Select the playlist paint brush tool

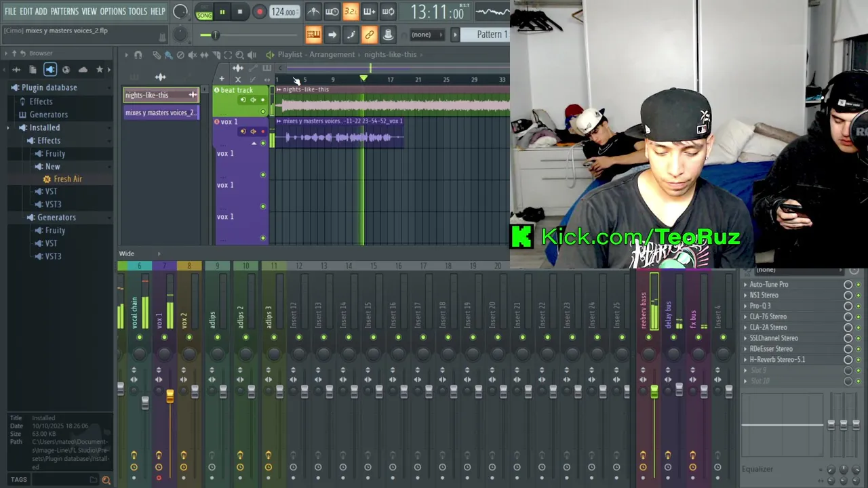coord(168,55)
